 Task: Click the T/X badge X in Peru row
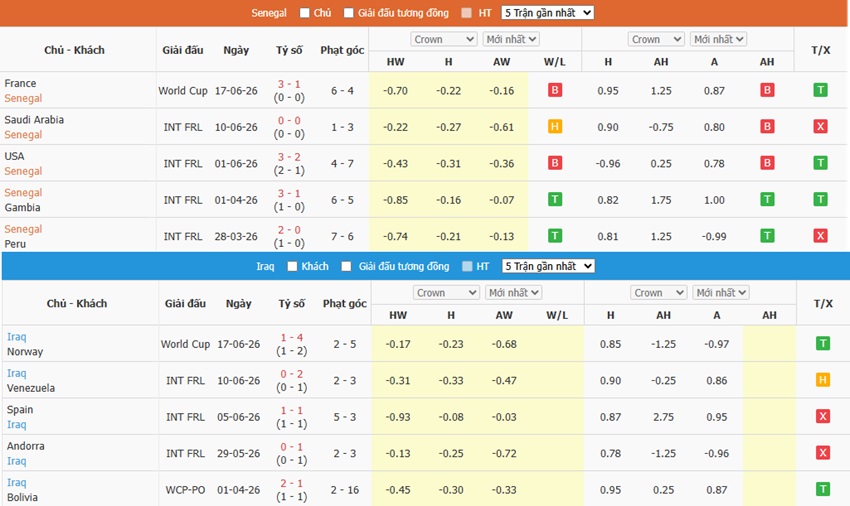pos(820,235)
